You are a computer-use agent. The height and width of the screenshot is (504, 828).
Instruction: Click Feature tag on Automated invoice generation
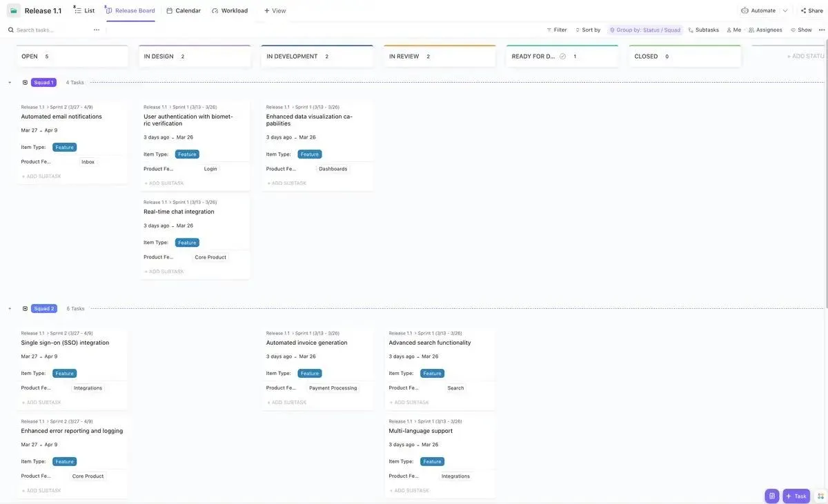(x=310, y=374)
